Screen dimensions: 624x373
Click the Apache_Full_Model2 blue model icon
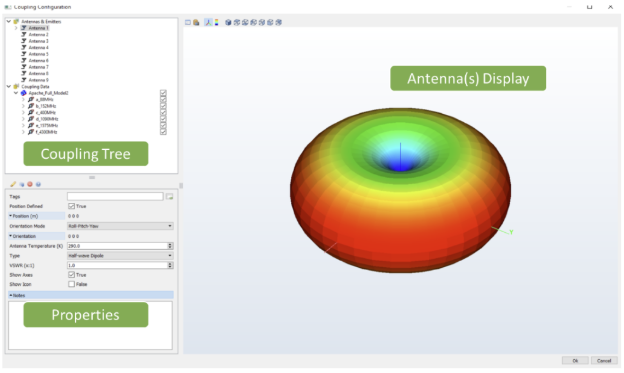point(23,93)
